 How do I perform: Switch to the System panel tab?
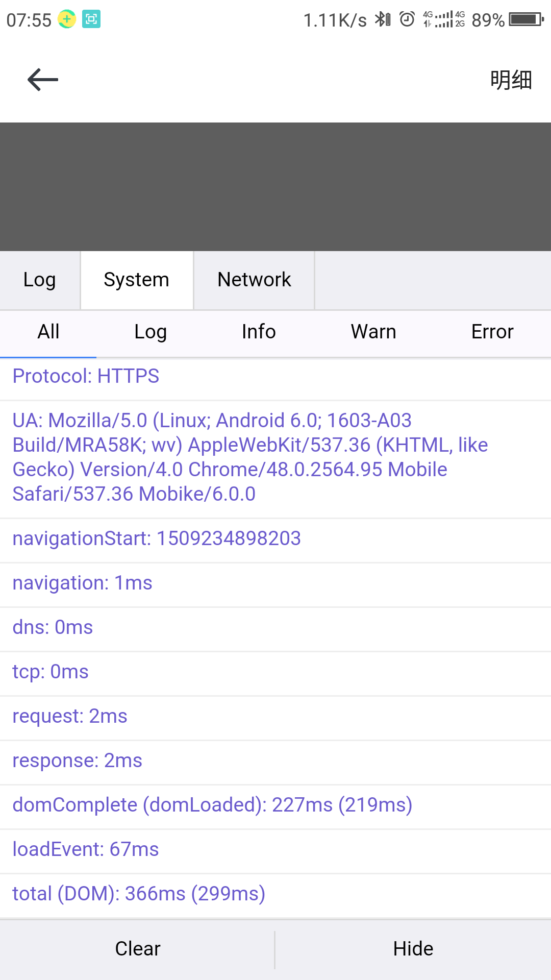[137, 280]
